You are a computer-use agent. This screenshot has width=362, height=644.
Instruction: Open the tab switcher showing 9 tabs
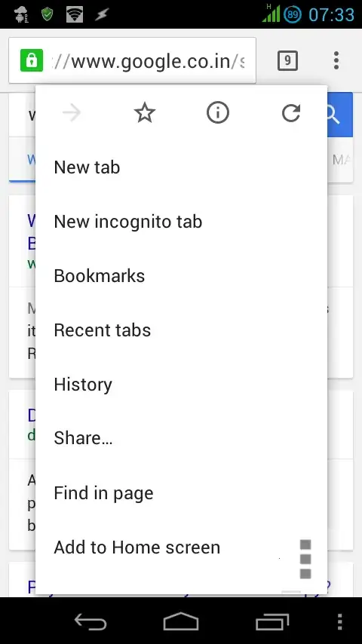(287, 61)
